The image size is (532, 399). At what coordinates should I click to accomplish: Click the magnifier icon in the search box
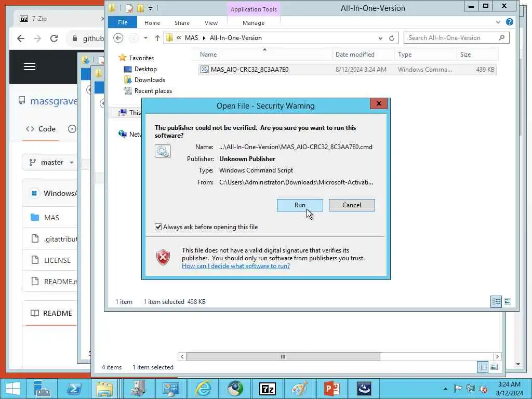(x=501, y=37)
